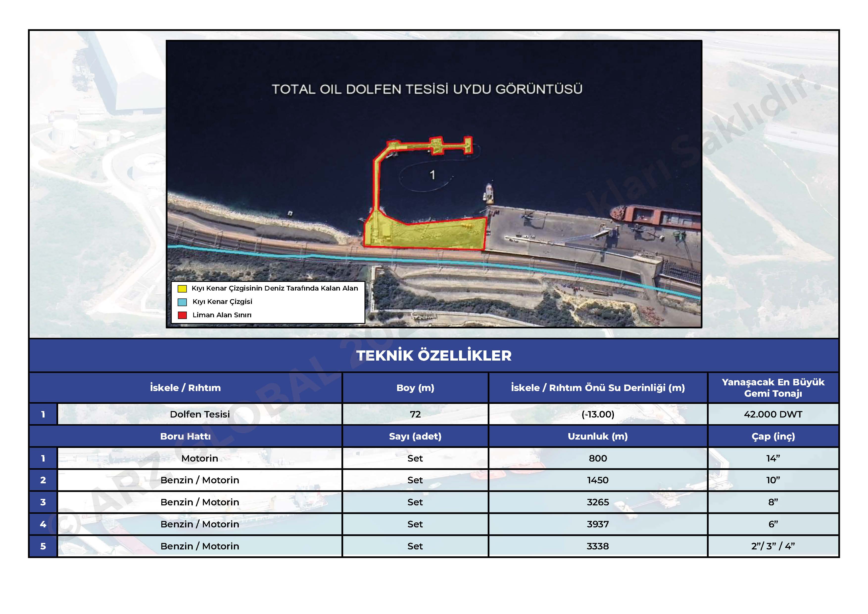Image resolution: width=868 pixels, height=614 pixels.
Task: Select the 'Dolfen Tesisi' cell
Action: pos(200,414)
